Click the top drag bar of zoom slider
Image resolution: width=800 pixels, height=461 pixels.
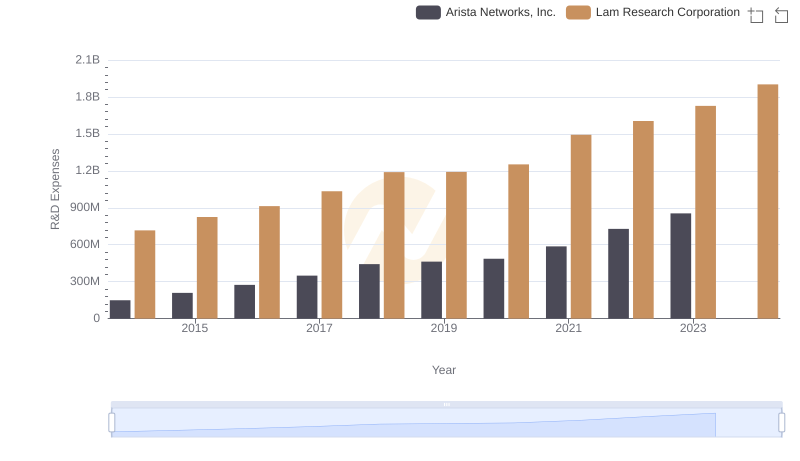pos(446,404)
